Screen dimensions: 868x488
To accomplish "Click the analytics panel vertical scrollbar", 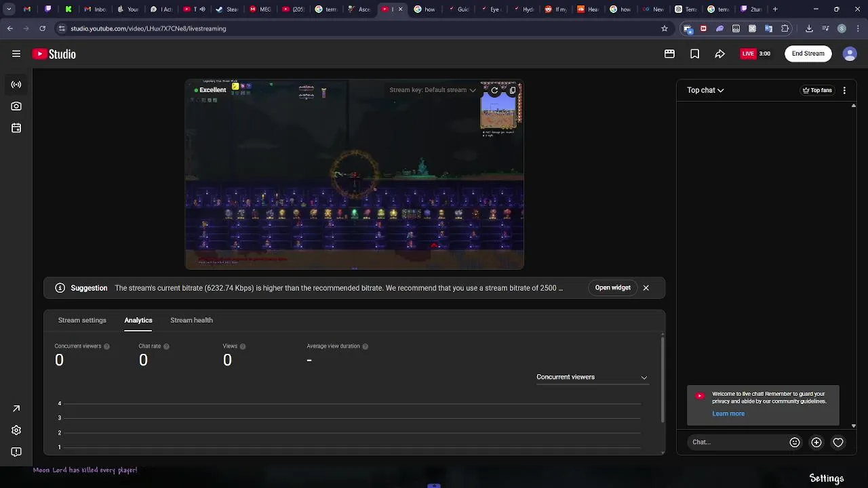I will 663,380.
